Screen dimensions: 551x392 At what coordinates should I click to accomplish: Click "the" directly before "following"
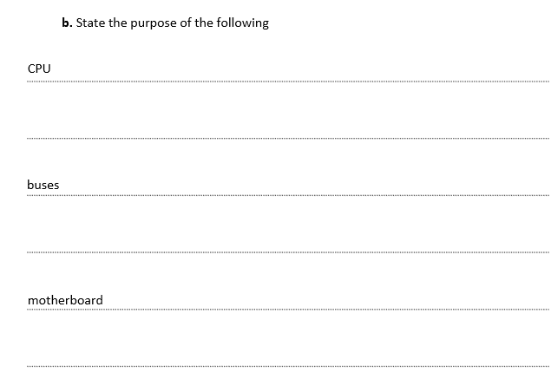tap(203, 23)
